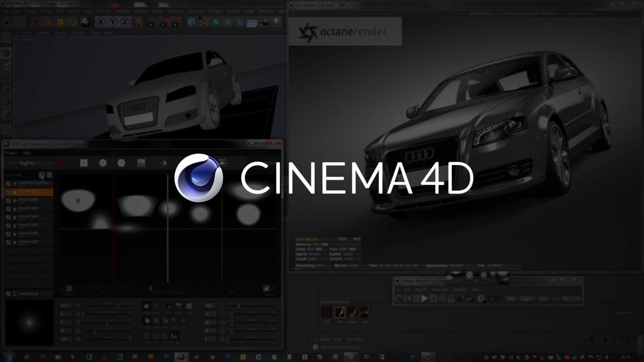Add a rectangular light in HDR Light Studio
Viewport: 644px width, 362px height.
pyautogui.click(x=84, y=163)
